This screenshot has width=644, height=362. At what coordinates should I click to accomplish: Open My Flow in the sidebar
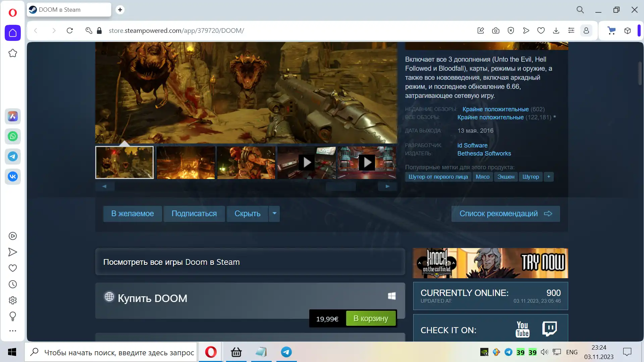pos(13,252)
